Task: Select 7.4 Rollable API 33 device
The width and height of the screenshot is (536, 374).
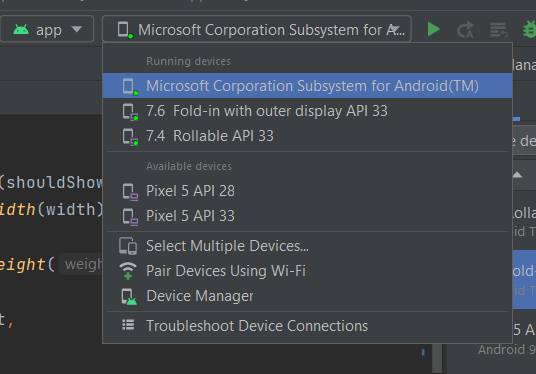Action: pyautogui.click(x=307, y=136)
